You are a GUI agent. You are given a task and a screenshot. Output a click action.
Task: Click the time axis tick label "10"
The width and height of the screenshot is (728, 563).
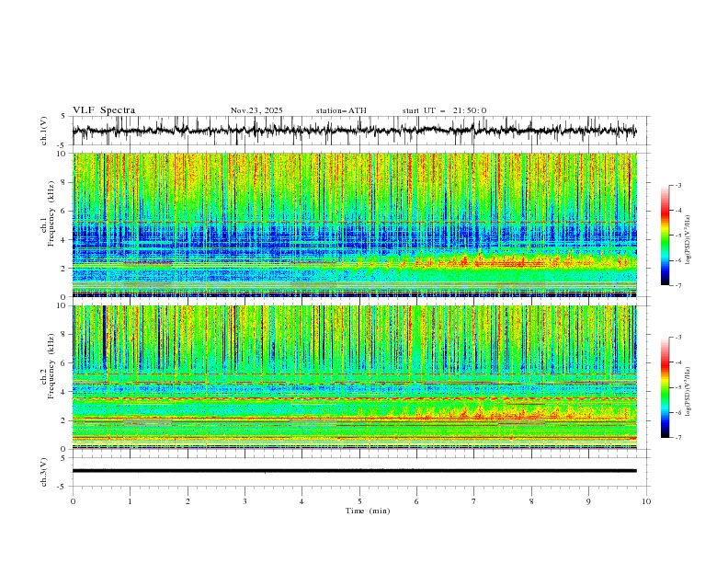click(x=646, y=501)
